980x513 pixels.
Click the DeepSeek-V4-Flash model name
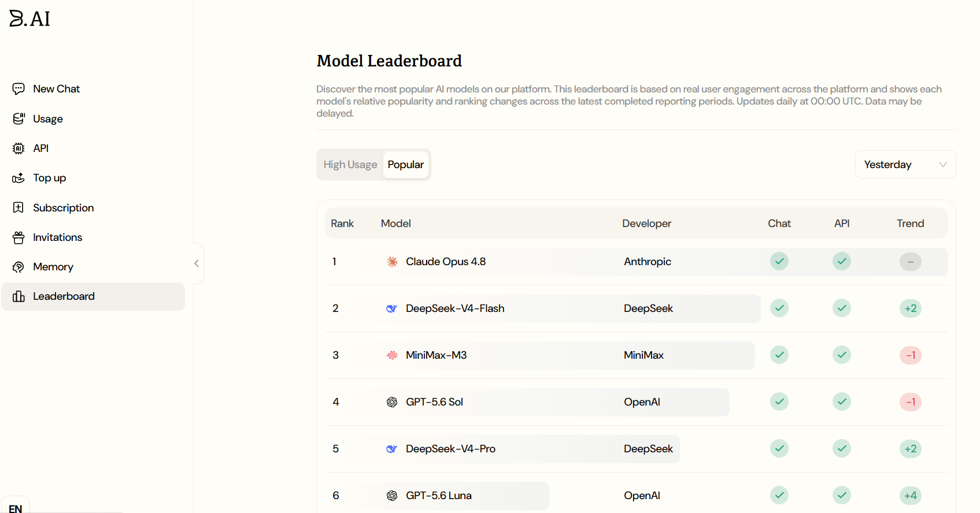[455, 308]
